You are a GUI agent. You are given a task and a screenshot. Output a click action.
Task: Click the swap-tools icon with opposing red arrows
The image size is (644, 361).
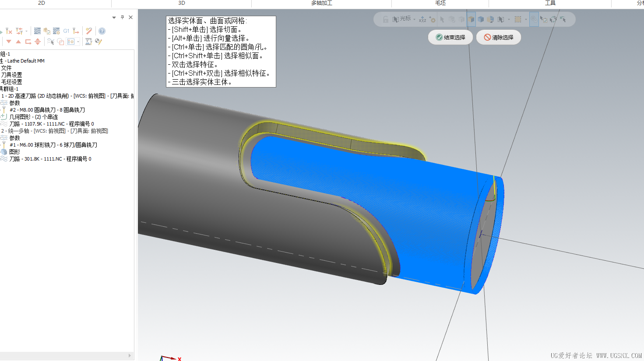19,31
